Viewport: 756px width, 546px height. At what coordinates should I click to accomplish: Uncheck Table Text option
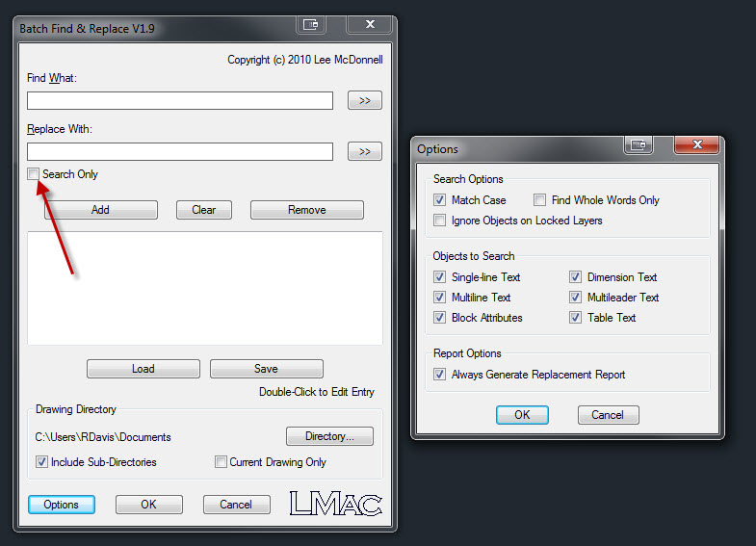(575, 317)
